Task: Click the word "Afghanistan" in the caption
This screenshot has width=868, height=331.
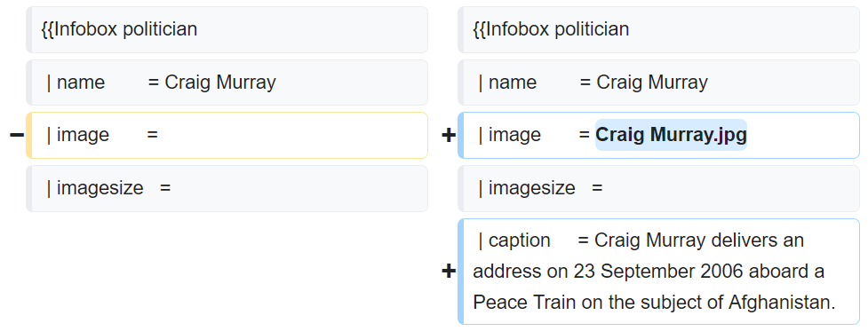Action: tap(779, 303)
